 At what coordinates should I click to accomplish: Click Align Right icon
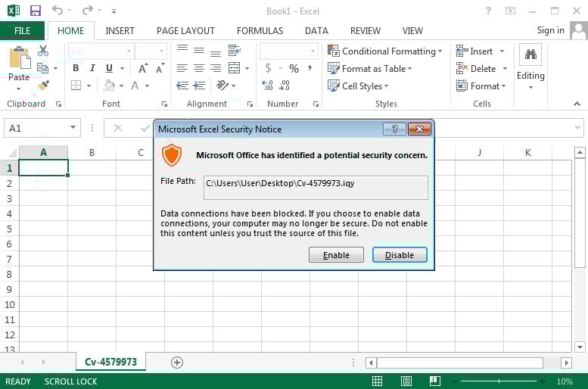(x=215, y=68)
